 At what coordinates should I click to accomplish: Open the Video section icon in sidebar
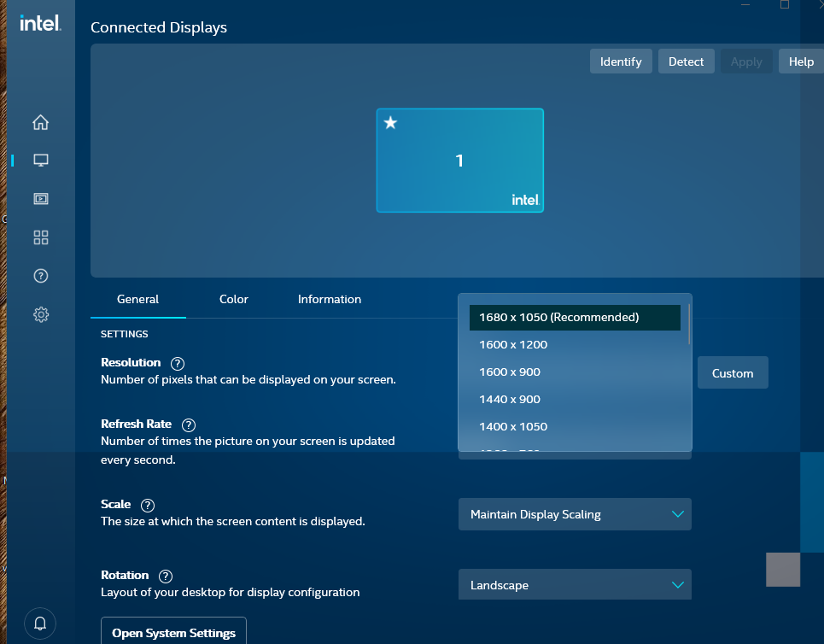pos(40,199)
